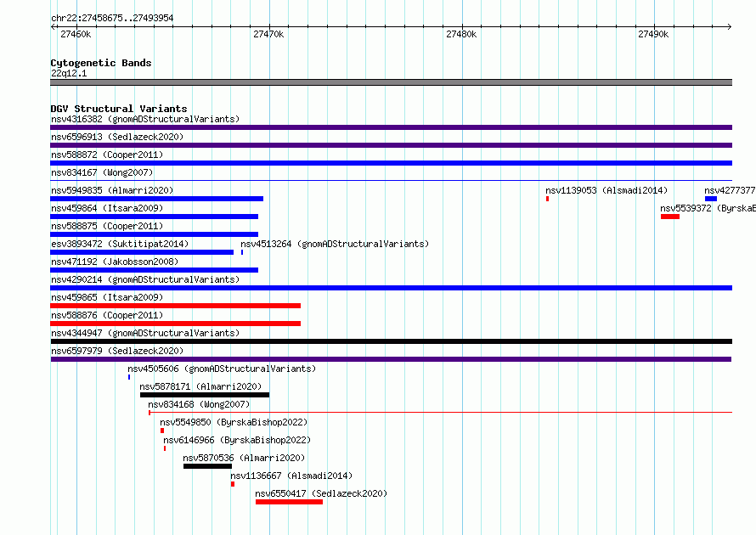This screenshot has width=756, height=535.
Task: Click the chr22:27458675..27493954 coordinates text
Action: [112, 18]
